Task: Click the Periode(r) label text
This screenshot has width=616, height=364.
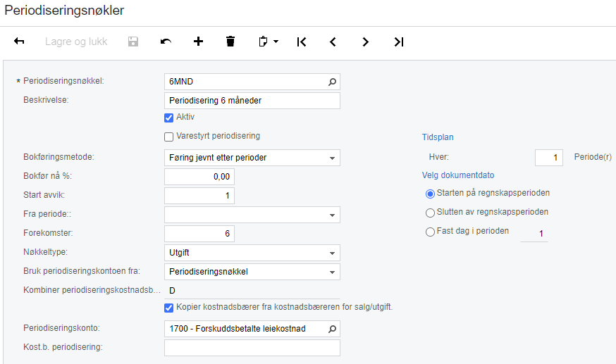Action: tap(593, 157)
